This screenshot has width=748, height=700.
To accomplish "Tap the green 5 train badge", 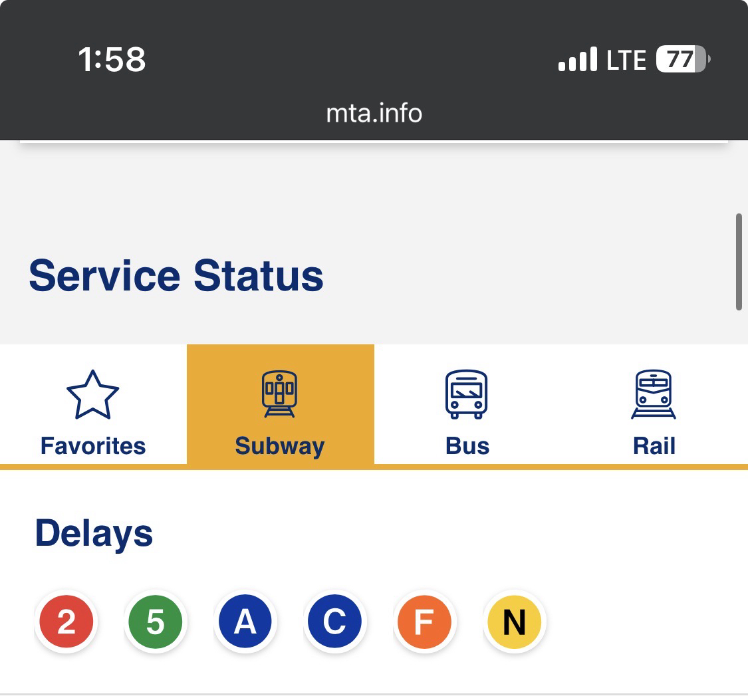I will coord(156,622).
